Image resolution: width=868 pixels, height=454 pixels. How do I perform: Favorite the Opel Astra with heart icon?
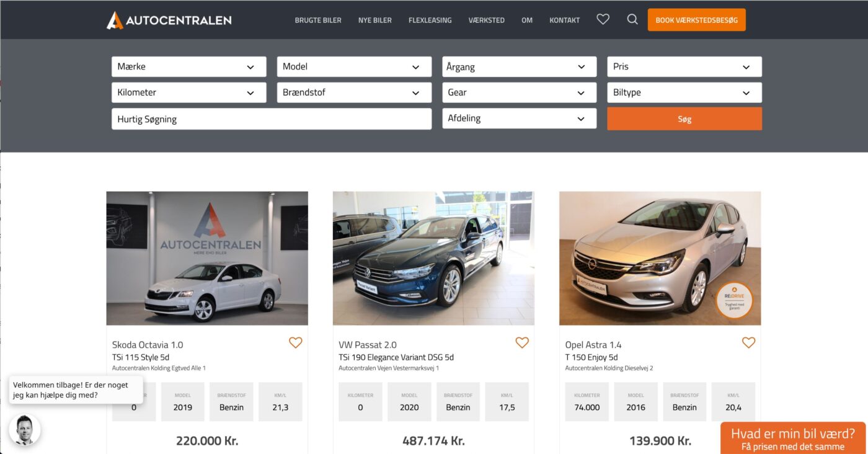pos(748,342)
